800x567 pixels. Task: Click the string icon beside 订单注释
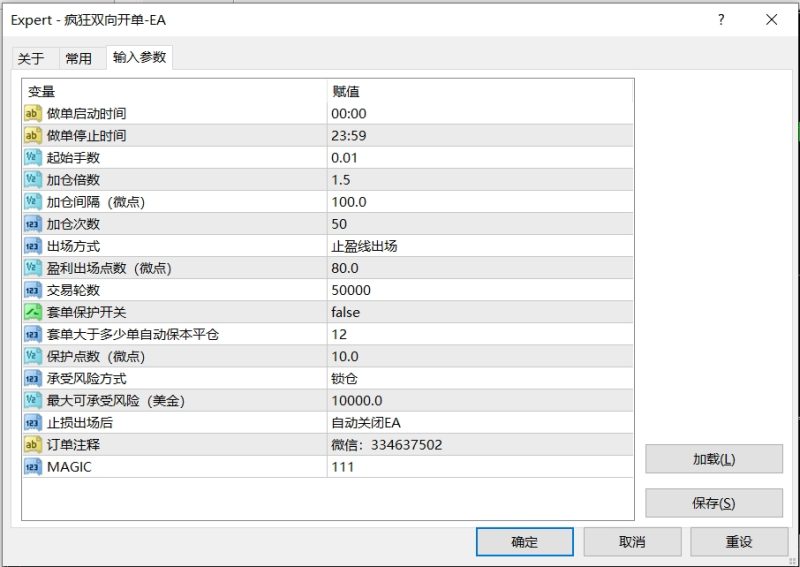click(33, 445)
